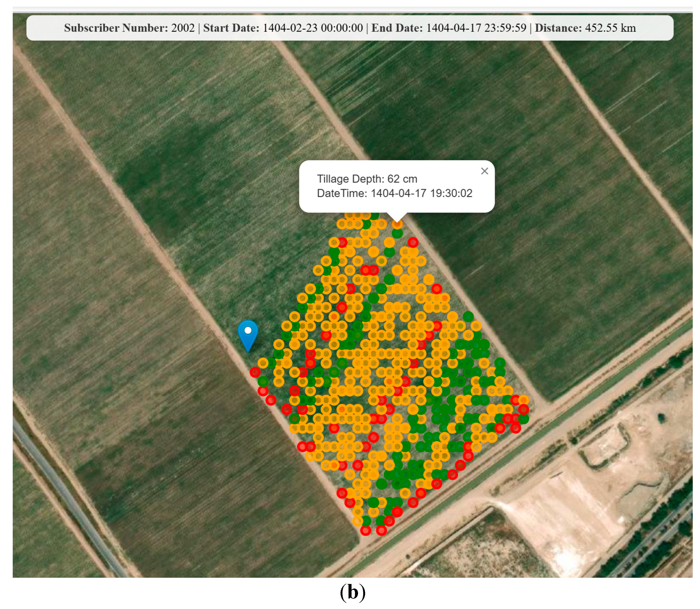The height and width of the screenshot is (609, 700).
Task: Click the rightmost green marker at field corner
Action: pyautogui.click(x=524, y=419)
